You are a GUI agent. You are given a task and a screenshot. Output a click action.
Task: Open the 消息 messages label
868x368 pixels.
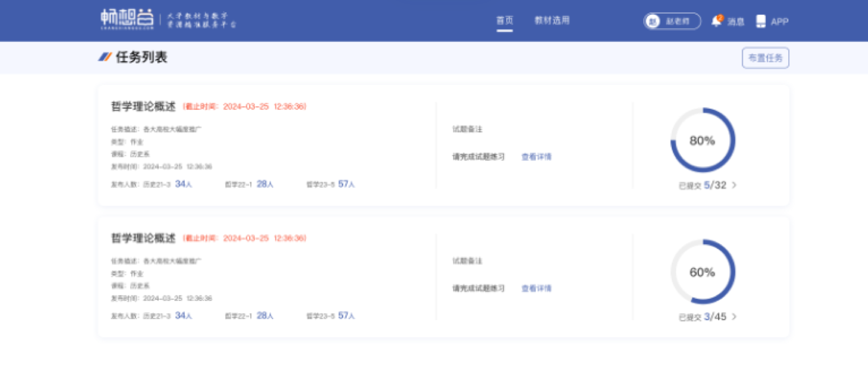click(735, 22)
